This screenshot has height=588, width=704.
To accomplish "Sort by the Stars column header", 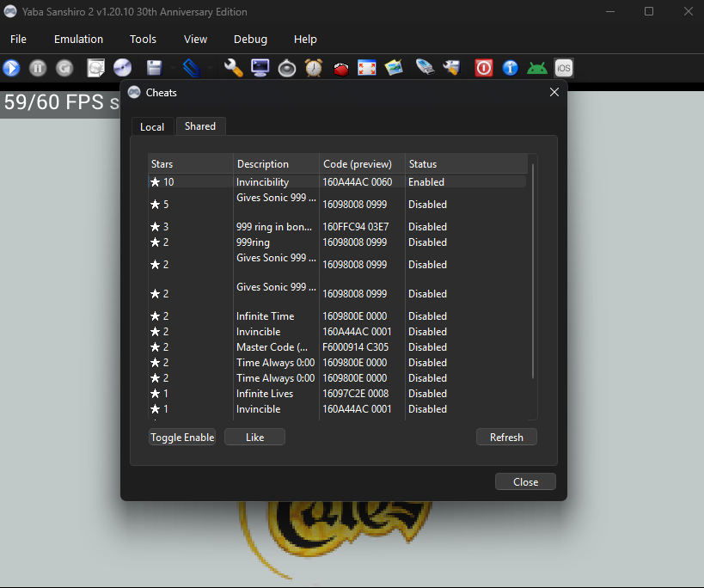I will point(190,164).
